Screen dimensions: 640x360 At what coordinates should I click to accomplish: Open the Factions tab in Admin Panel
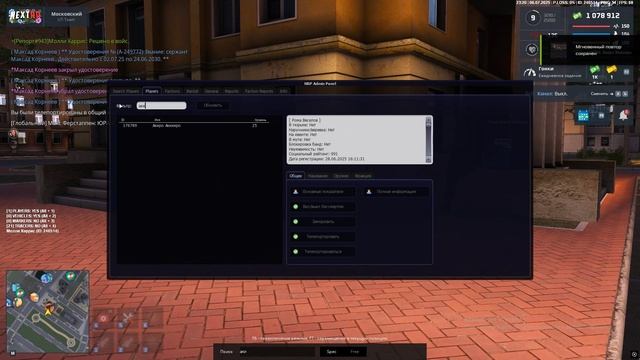(x=172, y=91)
